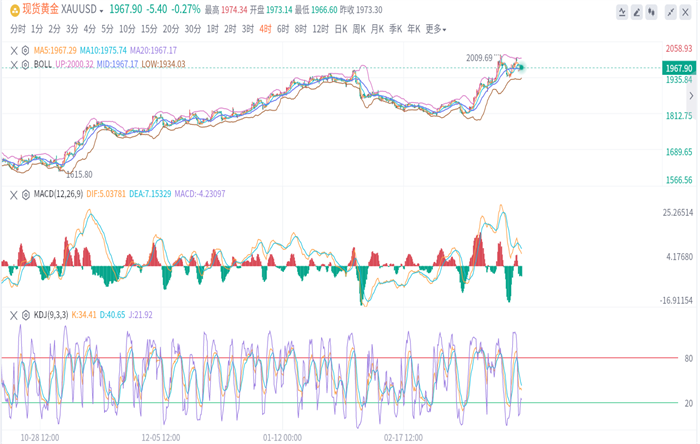Choose the 1时 timeframe

(x=212, y=29)
